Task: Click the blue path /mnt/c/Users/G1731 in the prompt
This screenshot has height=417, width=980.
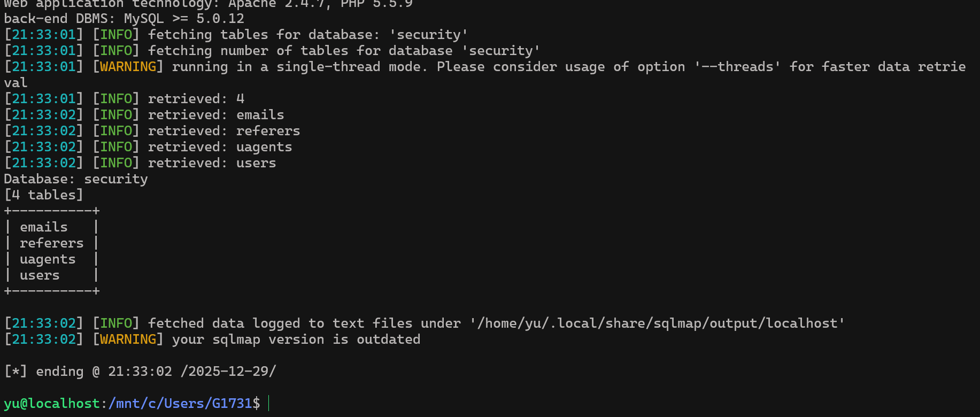Action: 180,403
